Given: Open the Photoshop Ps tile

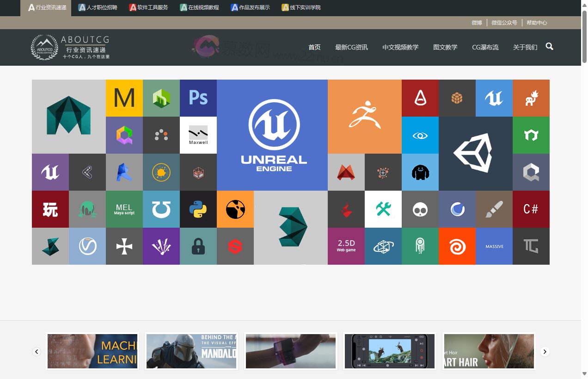Looking at the screenshot, I should [198, 98].
